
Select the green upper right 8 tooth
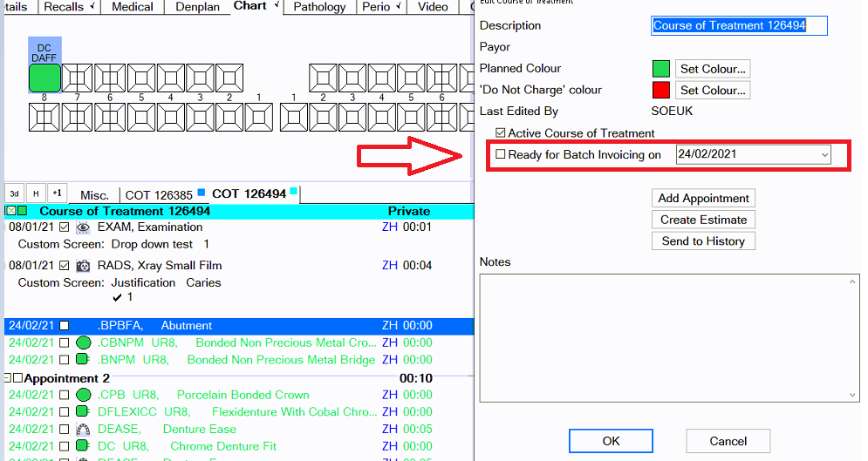point(44,78)
